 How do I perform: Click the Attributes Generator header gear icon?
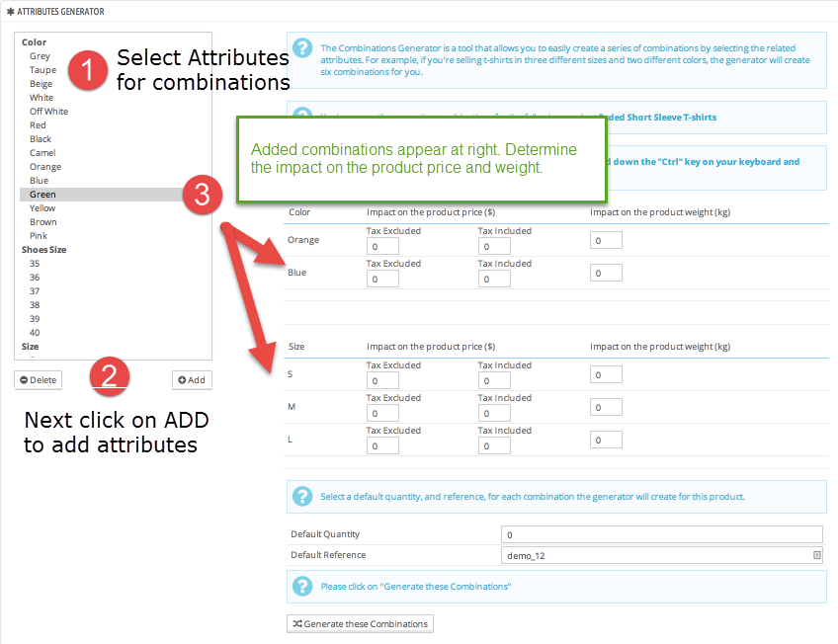(x=10, y=11)
